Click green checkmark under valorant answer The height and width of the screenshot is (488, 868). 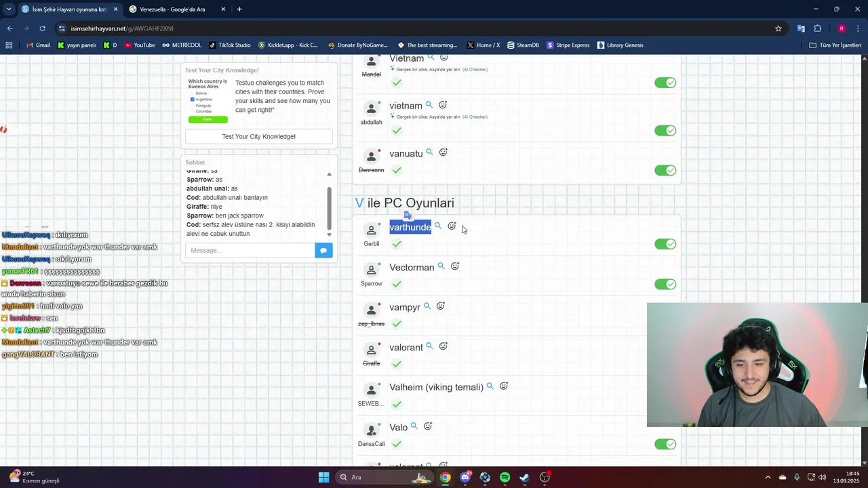pos(397,364)
